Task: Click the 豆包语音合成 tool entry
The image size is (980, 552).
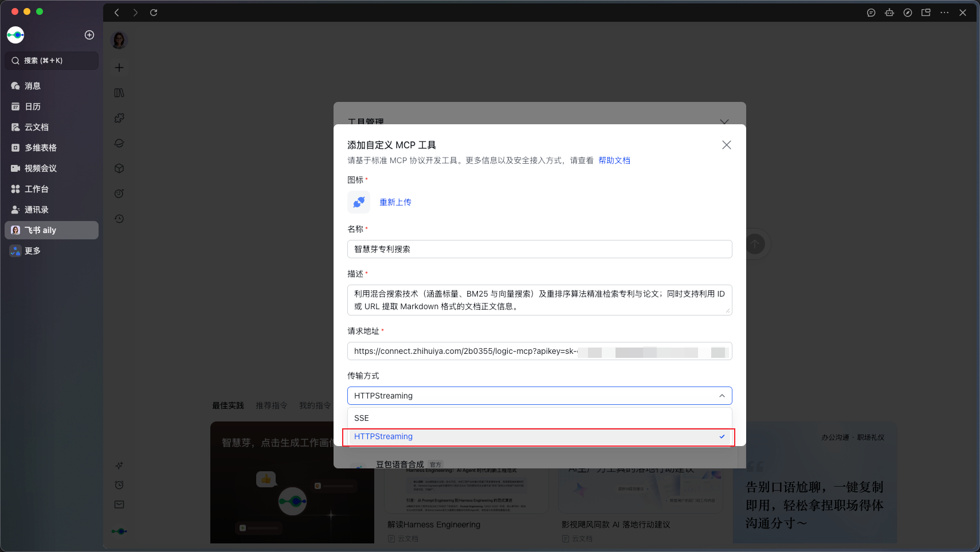Action: click(399, 464)
